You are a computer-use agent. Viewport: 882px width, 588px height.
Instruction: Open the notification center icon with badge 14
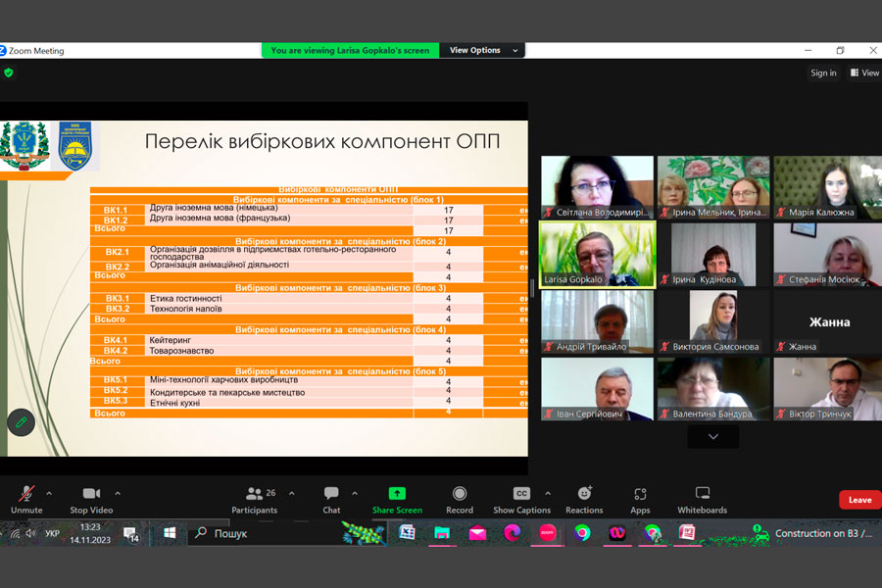[131, 534]
